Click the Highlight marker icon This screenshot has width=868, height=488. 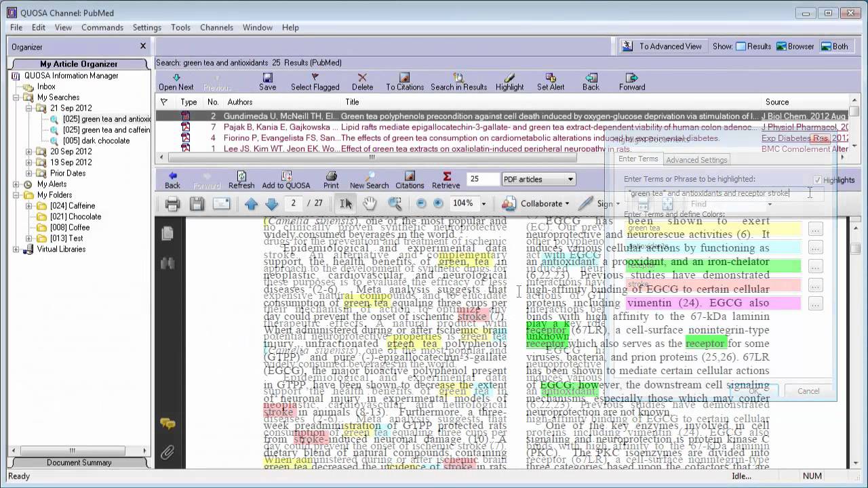[x=509, y=78]
